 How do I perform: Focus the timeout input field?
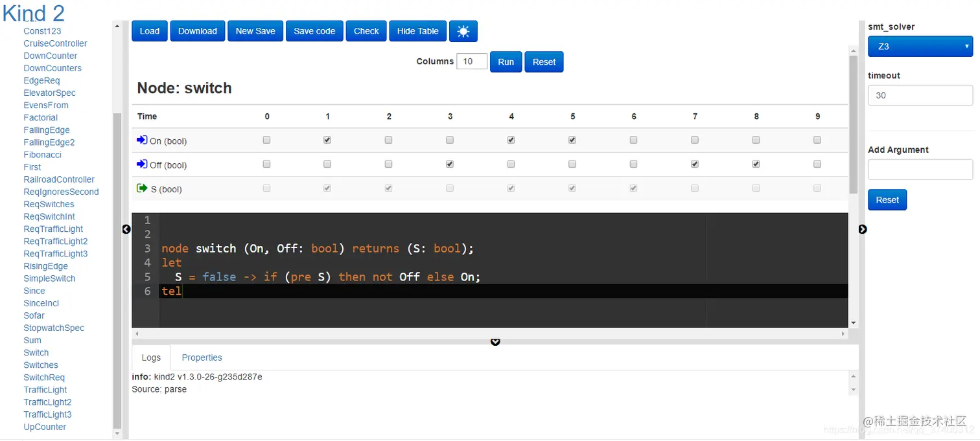(920, 95)
